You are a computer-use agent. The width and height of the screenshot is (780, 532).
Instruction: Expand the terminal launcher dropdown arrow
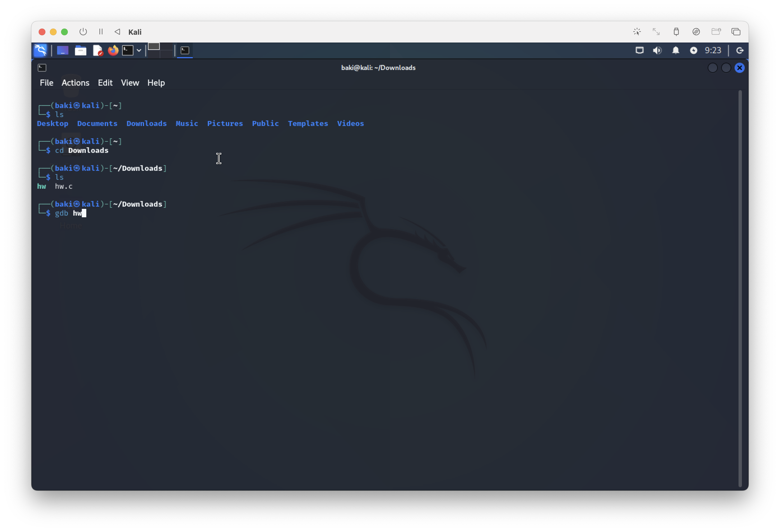coord(139,50)
